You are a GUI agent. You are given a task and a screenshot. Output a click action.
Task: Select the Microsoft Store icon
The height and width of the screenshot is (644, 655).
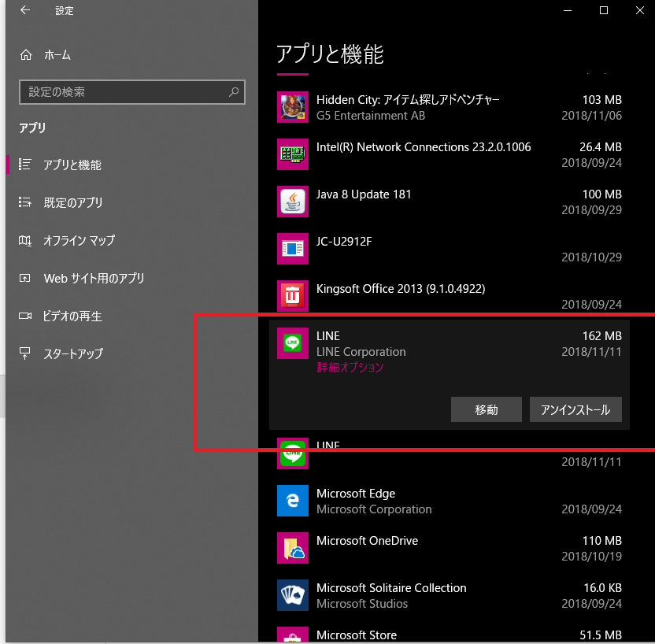292,635
